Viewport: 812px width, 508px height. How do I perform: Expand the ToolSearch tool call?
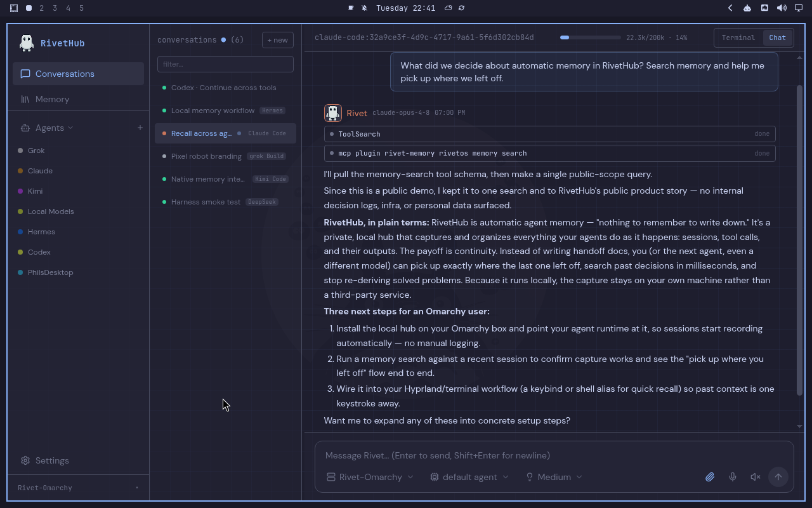click(x=550, y=134)
